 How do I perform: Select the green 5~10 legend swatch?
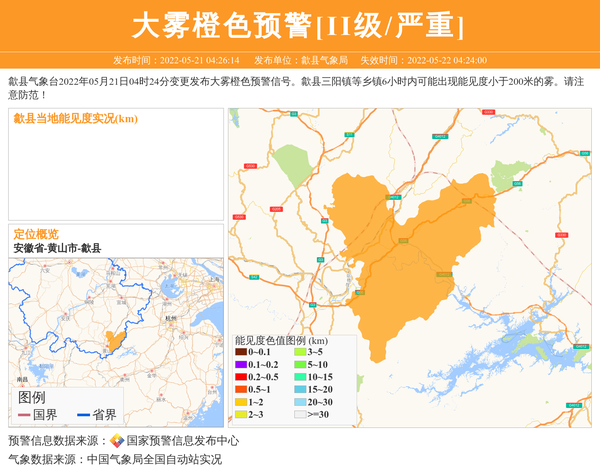click(x=300, y=365)
